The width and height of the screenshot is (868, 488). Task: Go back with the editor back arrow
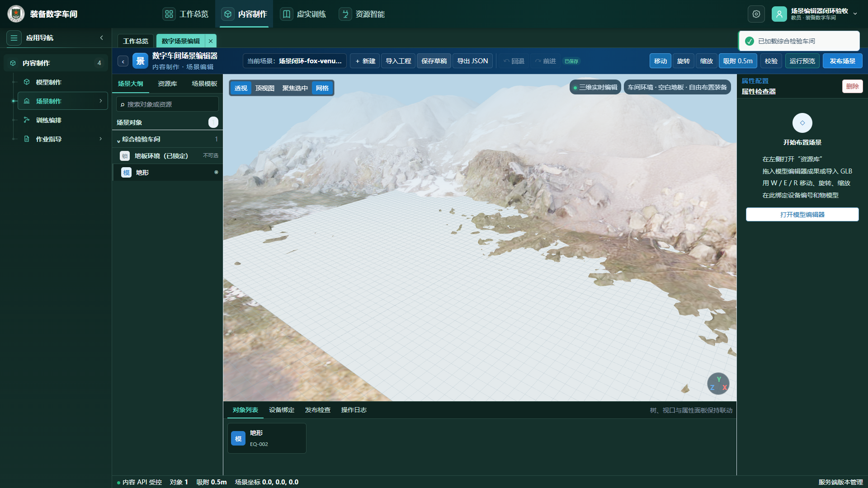pos(123,61)
